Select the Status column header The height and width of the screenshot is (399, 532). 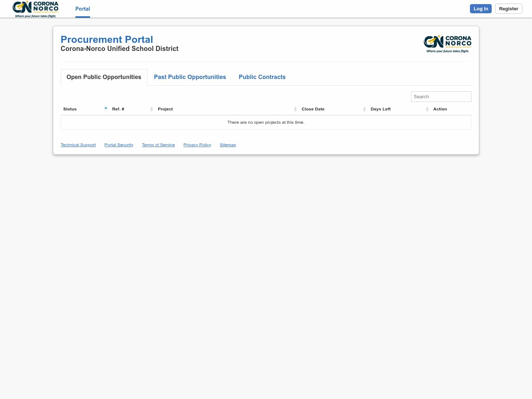click(x=70, y=109)
